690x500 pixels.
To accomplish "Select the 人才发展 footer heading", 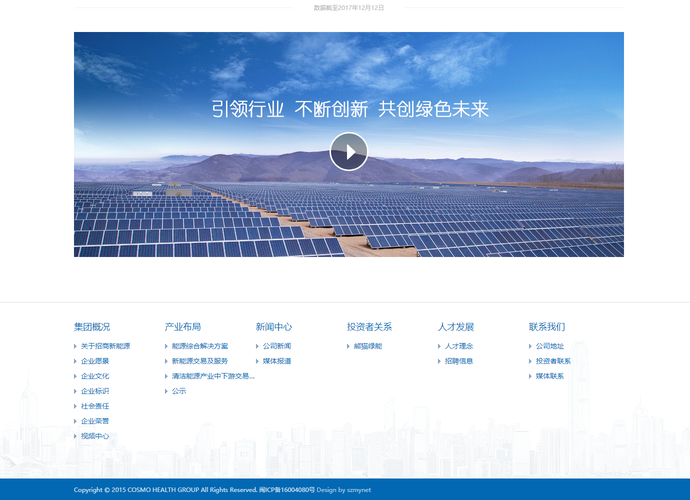I will (x=456, y=327).
